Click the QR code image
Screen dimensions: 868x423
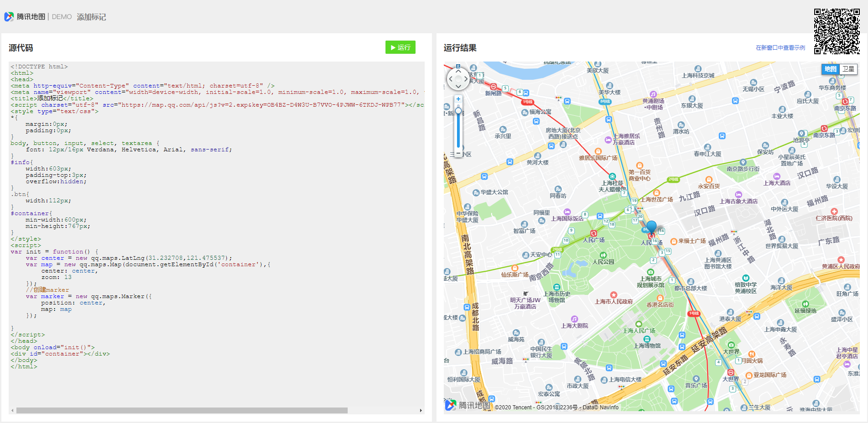pos(837,31)
